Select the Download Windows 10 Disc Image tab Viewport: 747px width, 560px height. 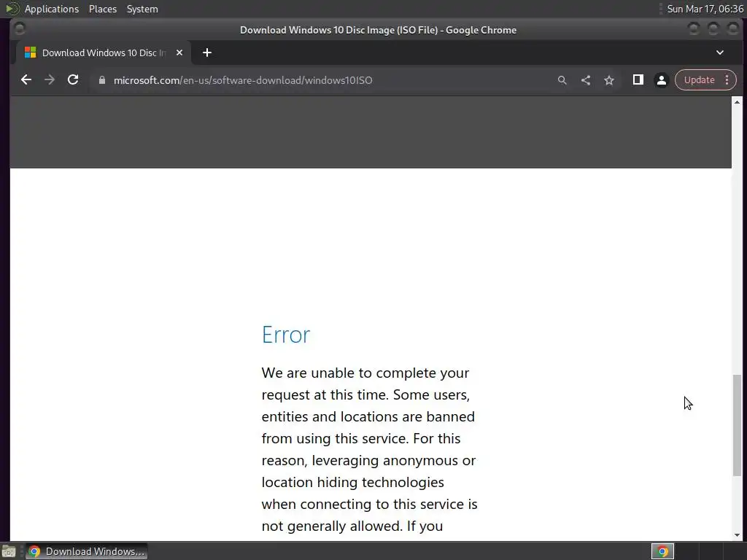[x=104, y=52]
